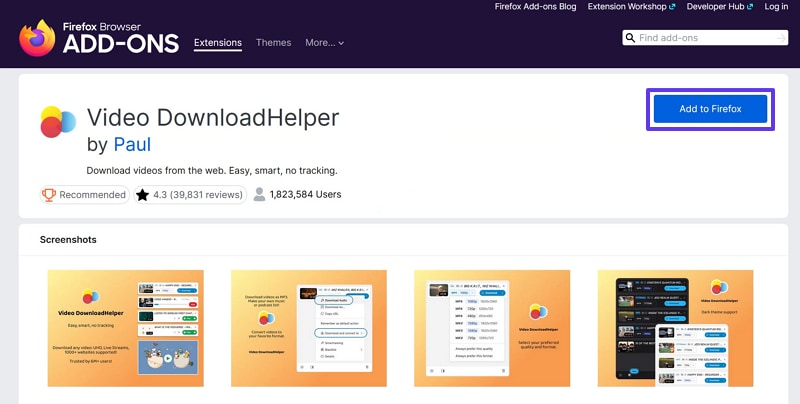The width and height of the screenshot is (800, 404).
Task: Click the Video DownloadHelper title heading
Action: [213, 118]
